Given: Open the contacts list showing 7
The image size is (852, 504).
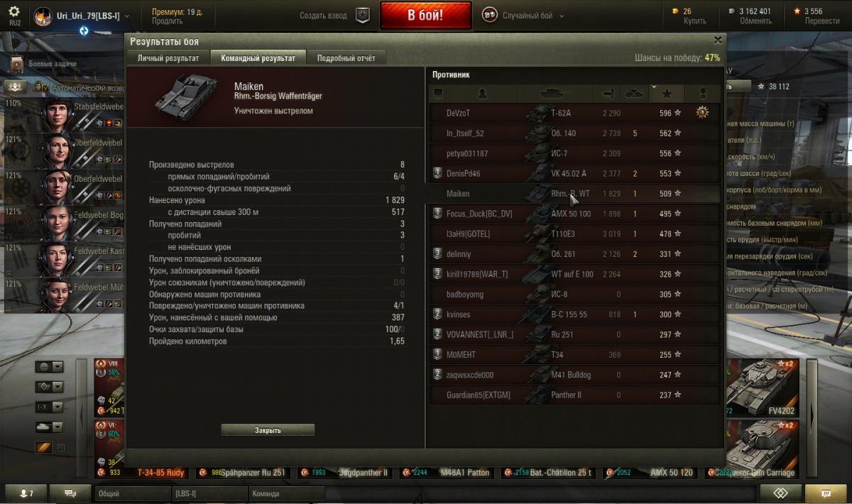Looking at the screenshot, I should click(x=28, y=493).
